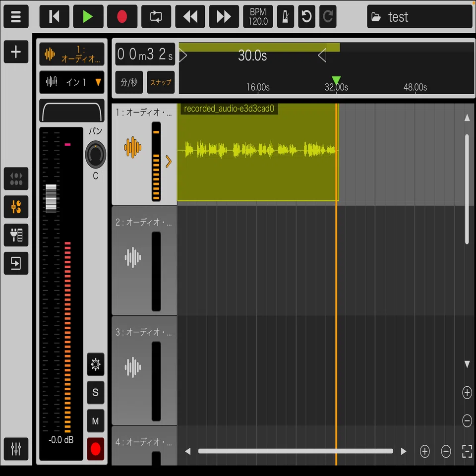Select the loop start marker

(183, 55)
